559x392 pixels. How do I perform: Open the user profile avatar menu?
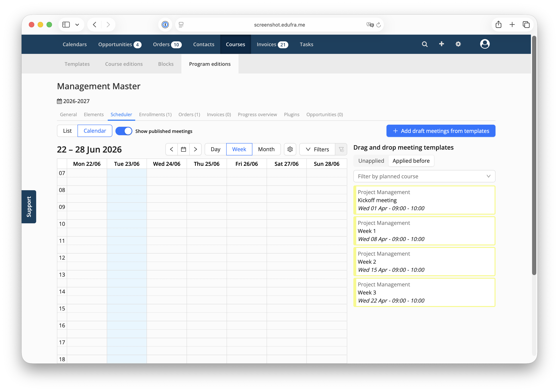coord(485,44)
